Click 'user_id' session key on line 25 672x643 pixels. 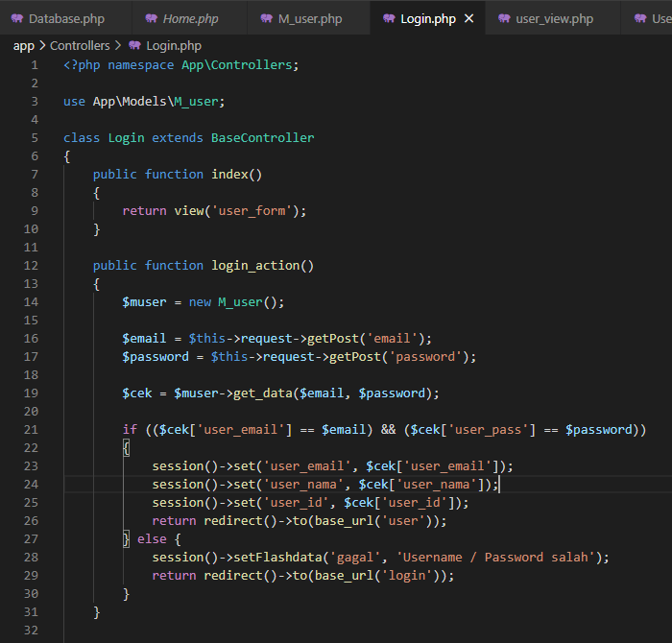[x=296, y=503]
